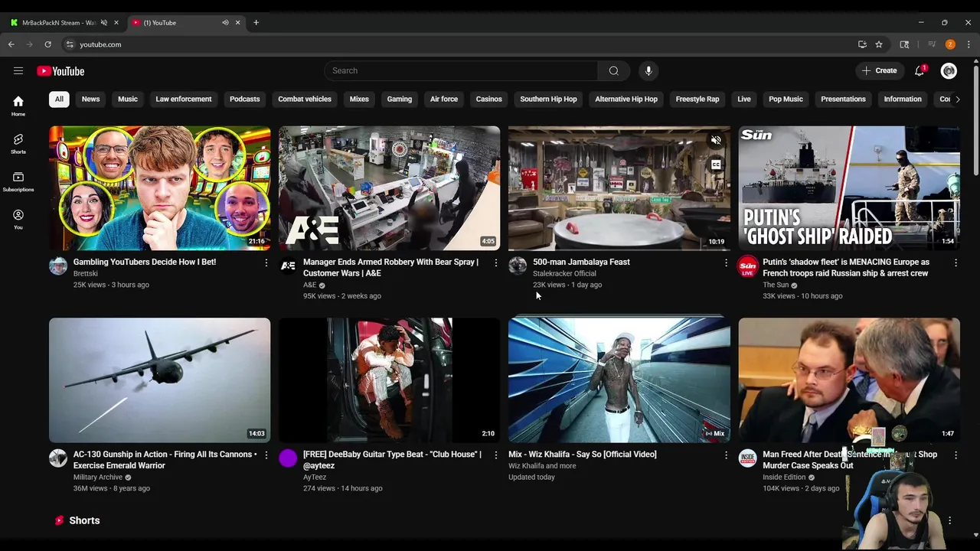Open Military Archive channel name link

tap(98, 477)
